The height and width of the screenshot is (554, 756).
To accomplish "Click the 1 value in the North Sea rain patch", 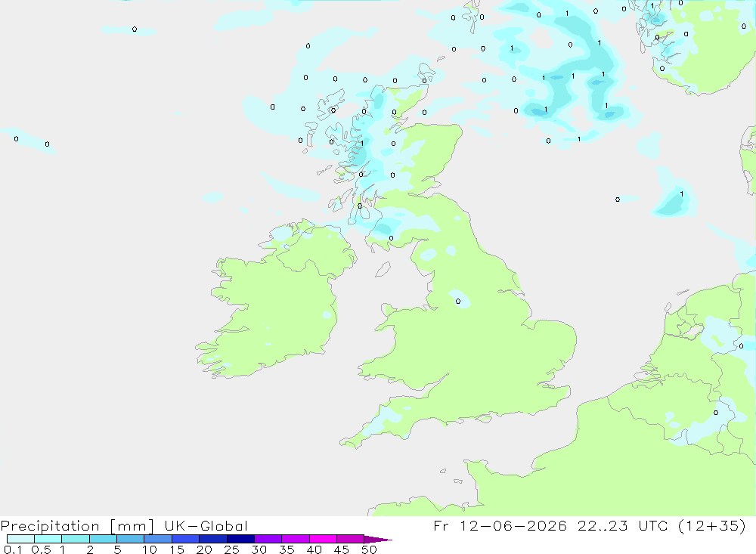I will tap(681, 193).
